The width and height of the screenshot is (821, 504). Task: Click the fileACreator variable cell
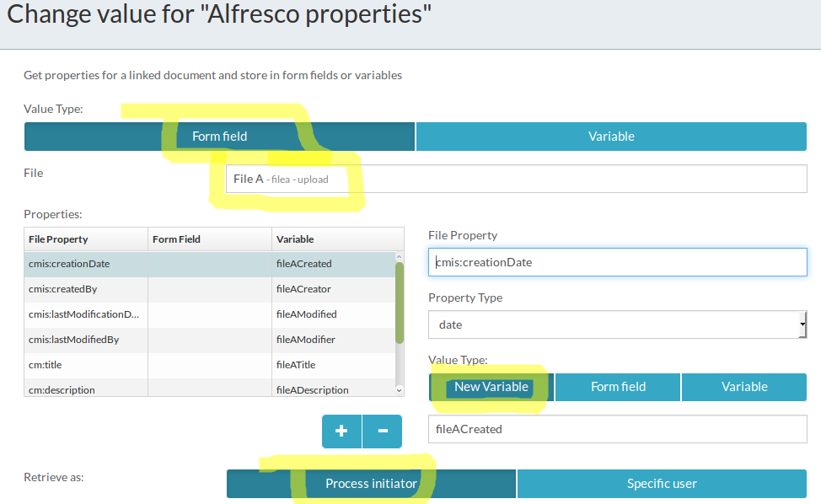point(334,289)
